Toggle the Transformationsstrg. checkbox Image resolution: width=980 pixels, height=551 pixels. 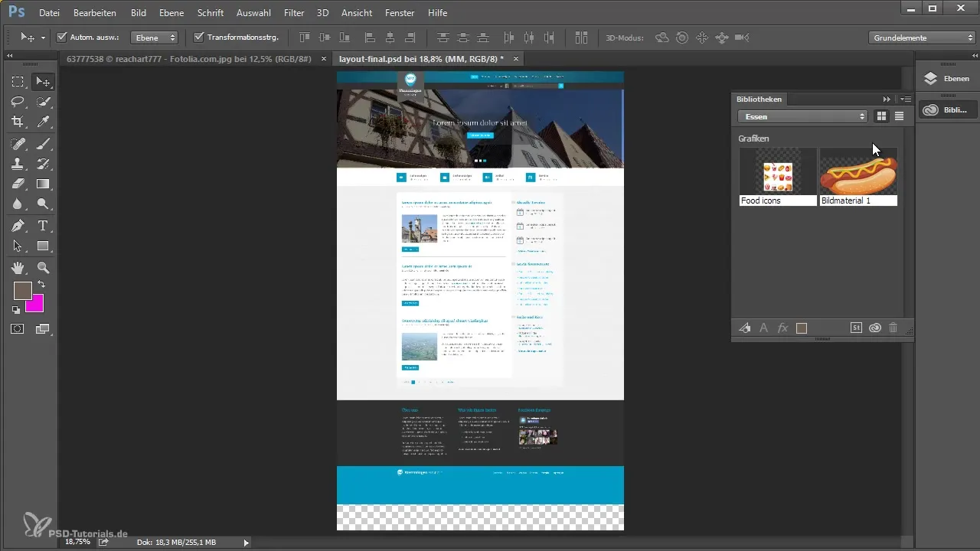pos(199,37)
